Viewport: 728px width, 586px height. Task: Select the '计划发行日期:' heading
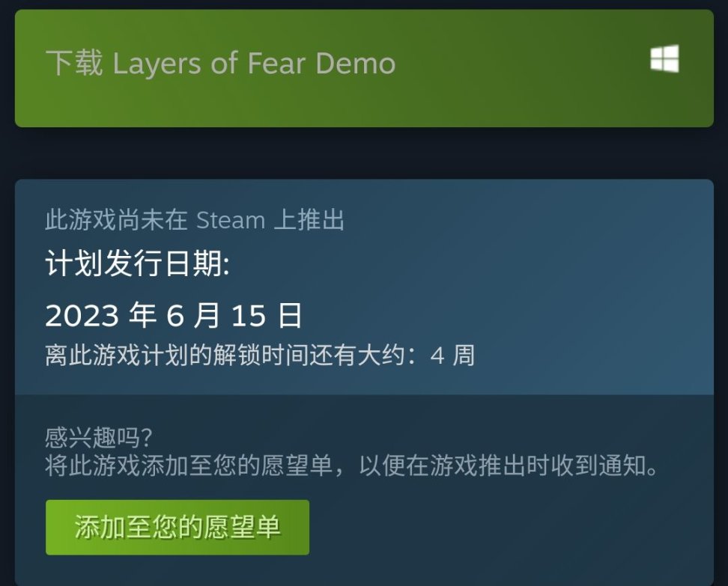tap(137, 263)
